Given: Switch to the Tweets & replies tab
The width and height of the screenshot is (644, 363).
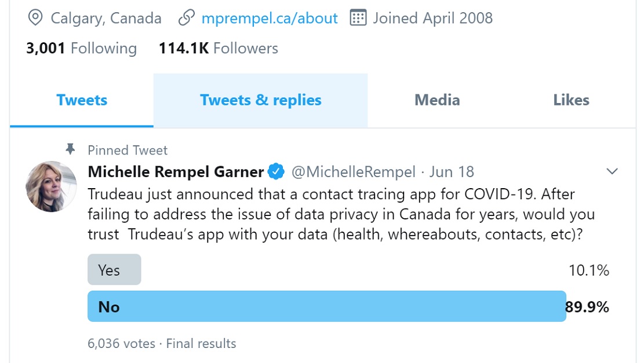Looking at the screenshot, I should point(260,101).
